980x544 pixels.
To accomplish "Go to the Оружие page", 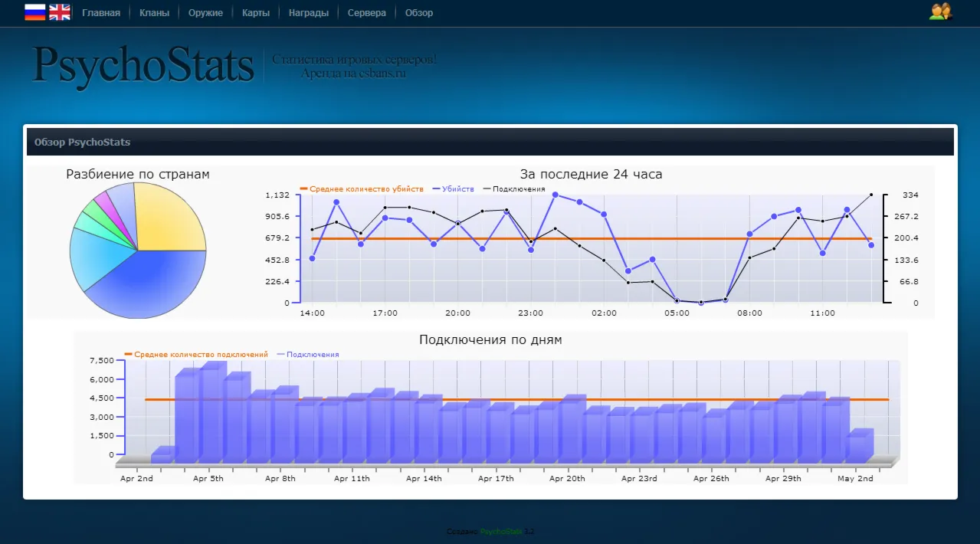I will 205,13.
